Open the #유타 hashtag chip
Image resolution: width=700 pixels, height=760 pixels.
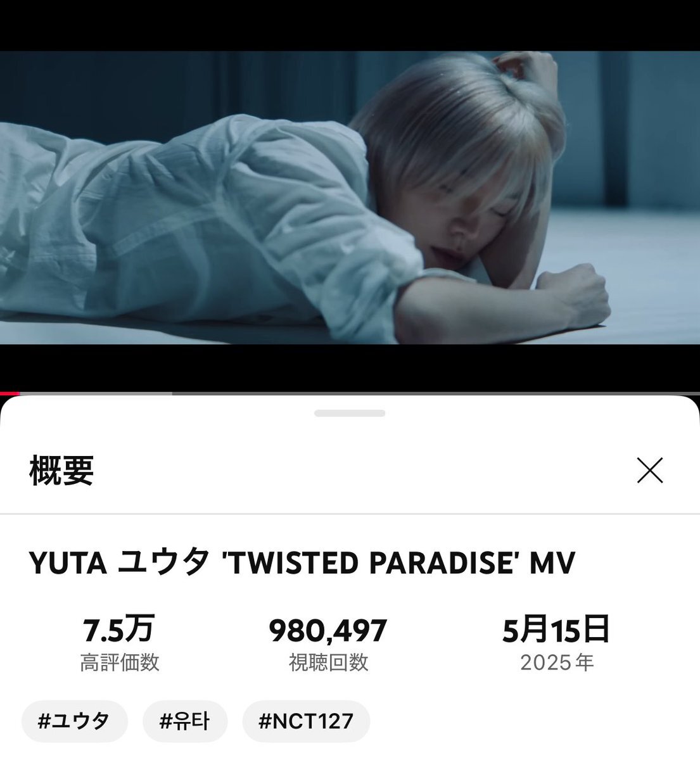pos(185,721)
